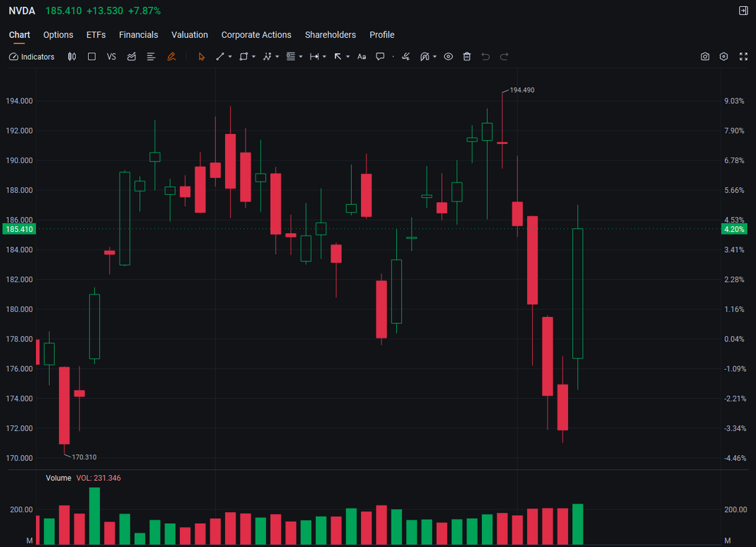Open the Shareholders tab

pyautogui.click(x=330, y=35)
